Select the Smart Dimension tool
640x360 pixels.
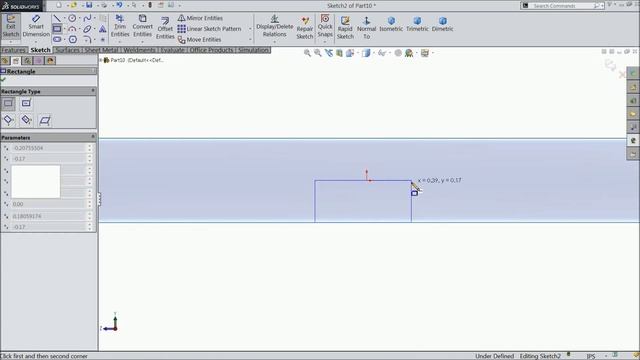click(x=36, y=26)
